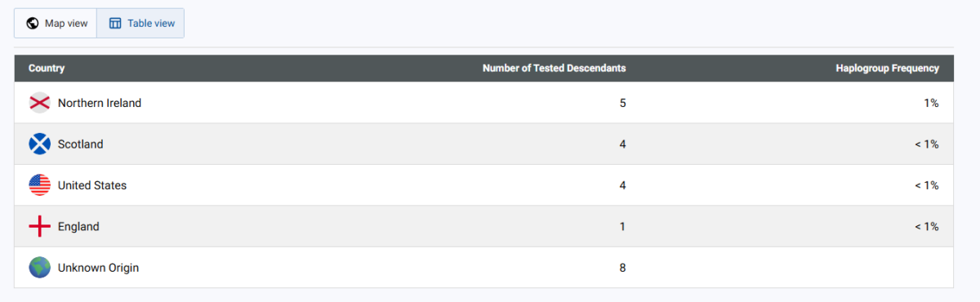Click the Unknown Origin row label
980x302 pixels.
tap(98, 268)
